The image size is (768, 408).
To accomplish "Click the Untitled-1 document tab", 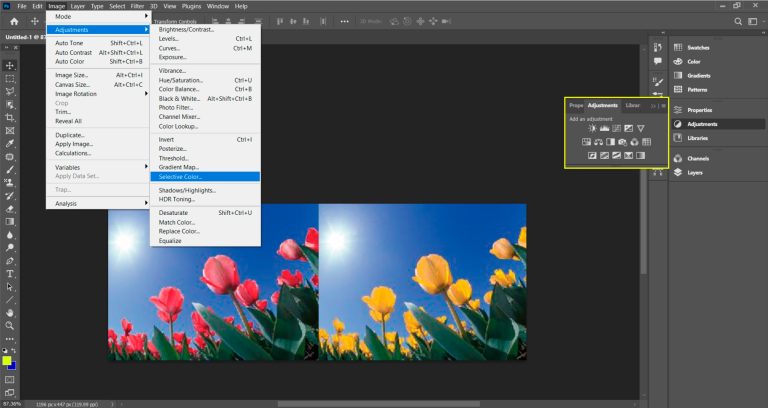I will pyautogui.click(x=20, y=38).
